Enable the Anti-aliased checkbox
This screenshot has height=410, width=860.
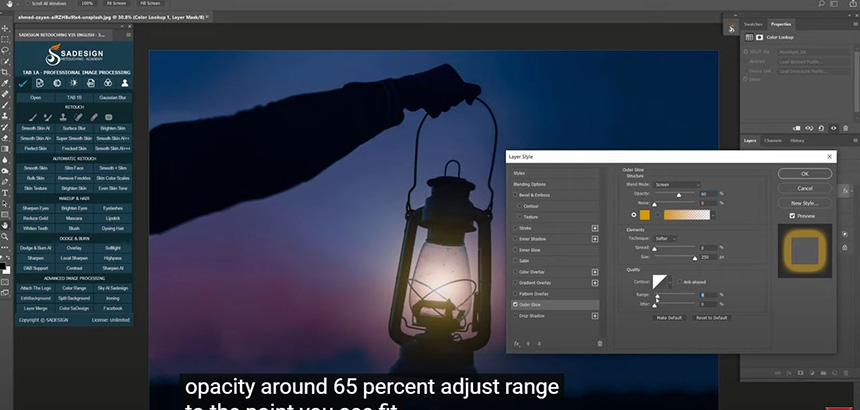click(678, 282)
